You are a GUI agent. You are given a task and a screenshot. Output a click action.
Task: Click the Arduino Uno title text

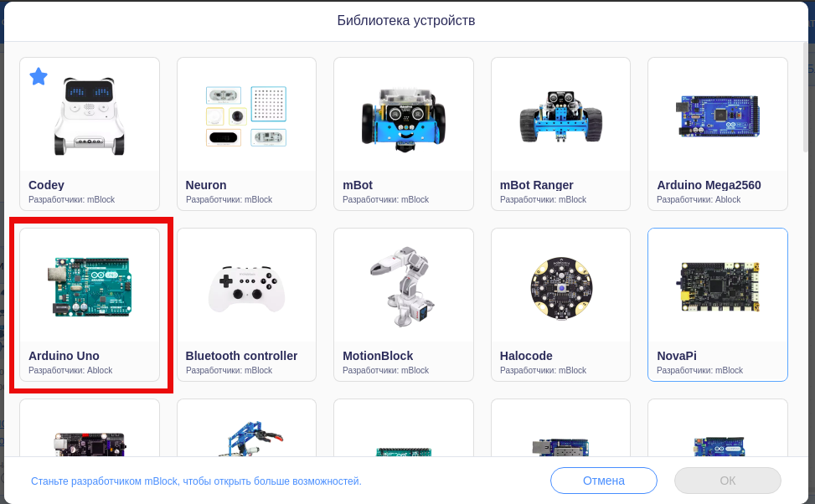click(64, 356)
